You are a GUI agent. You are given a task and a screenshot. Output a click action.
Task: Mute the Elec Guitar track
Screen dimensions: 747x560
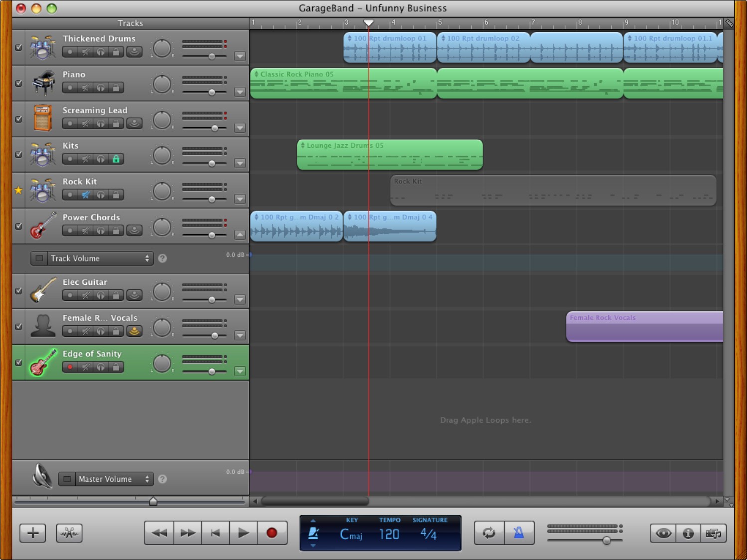[86, 295]
